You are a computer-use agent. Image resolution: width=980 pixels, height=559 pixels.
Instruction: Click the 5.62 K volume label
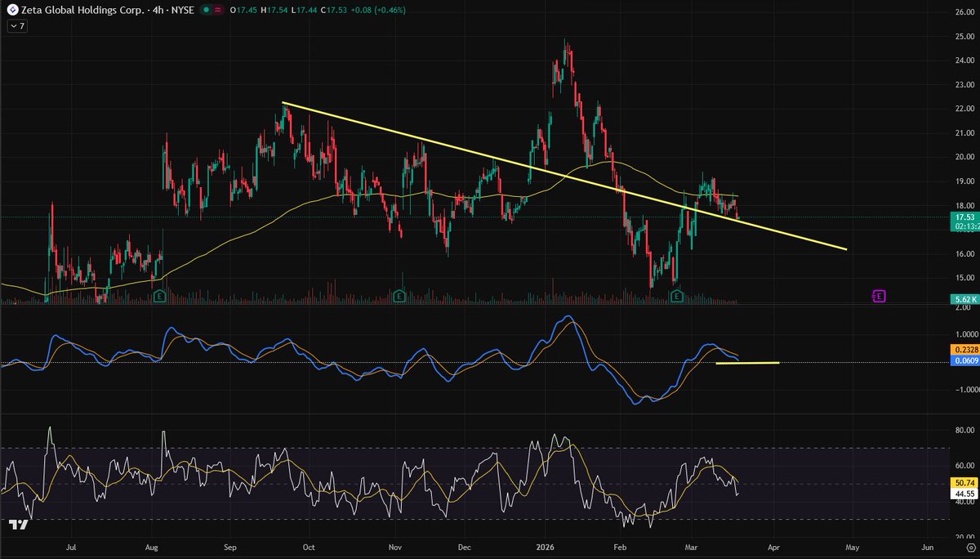[x=964, y=299]
